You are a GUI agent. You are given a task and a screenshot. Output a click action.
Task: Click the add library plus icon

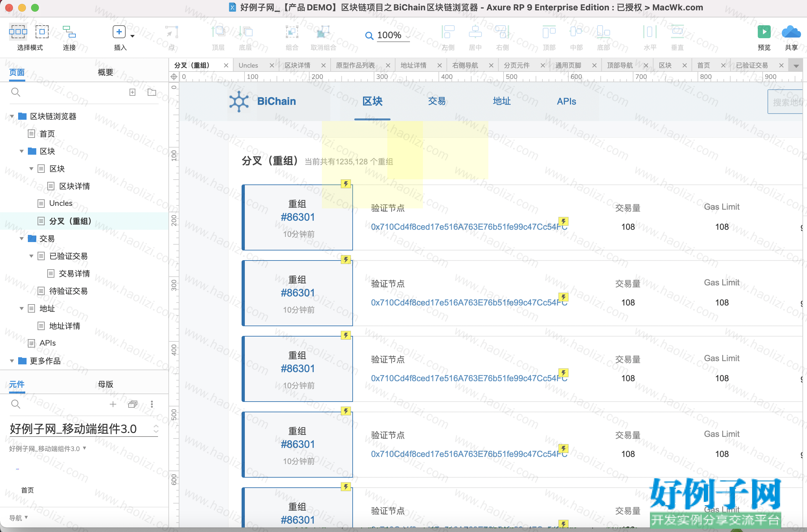coord(113,404)
